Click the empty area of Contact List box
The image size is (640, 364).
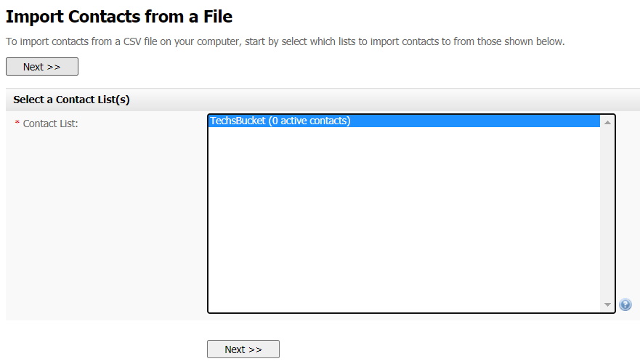click(404, 219)
